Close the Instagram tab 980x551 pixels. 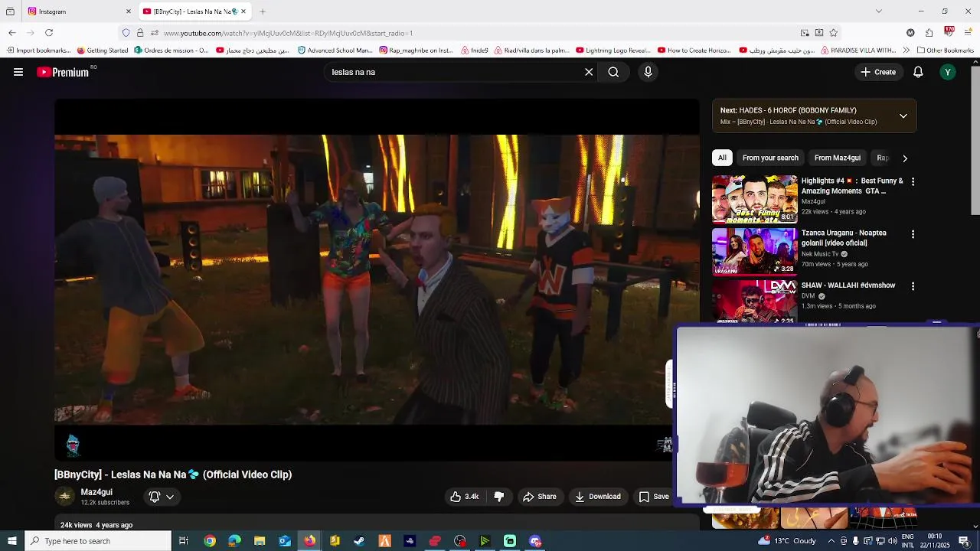pos(129,11)
